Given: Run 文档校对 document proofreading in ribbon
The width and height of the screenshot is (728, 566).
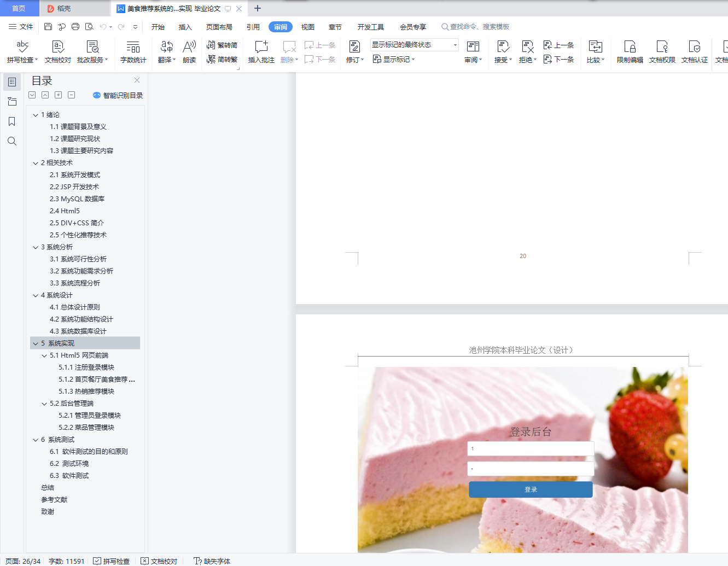Looking at the screenshot, I should 58,52.
